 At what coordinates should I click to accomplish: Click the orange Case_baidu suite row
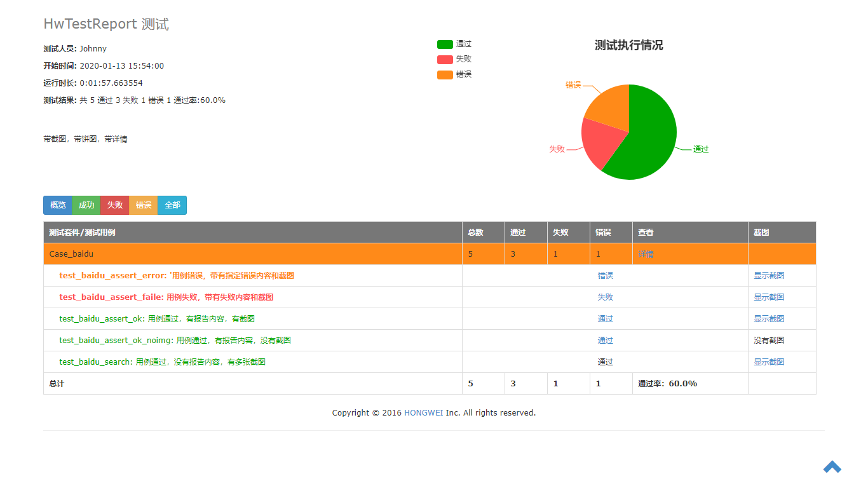[430, 254]
